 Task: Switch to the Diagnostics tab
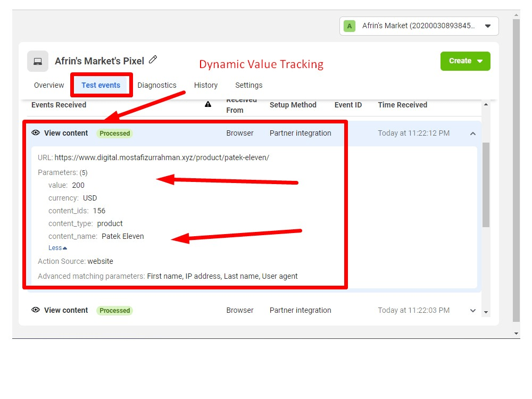[x=157, y=85]
